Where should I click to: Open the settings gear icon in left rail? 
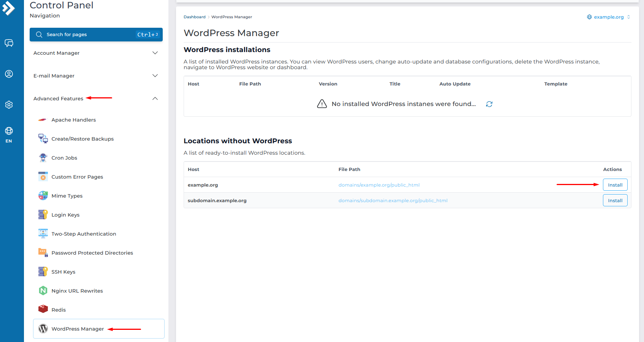click(9, 104)
